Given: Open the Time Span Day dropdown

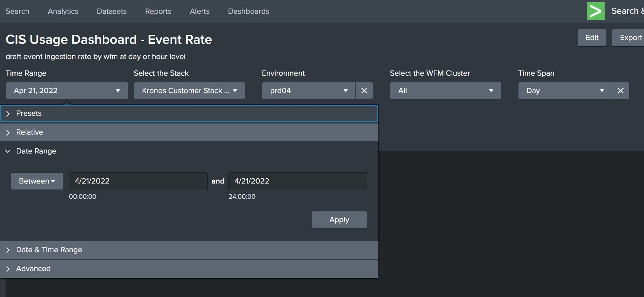Looking at the screenshot, I should tap(565, 91).
